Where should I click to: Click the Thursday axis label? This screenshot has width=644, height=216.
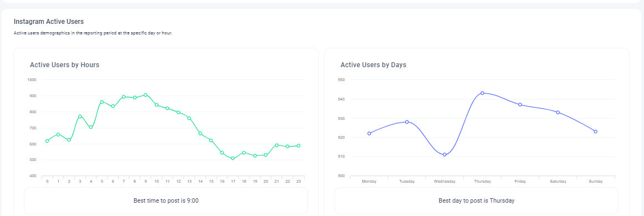482,181
